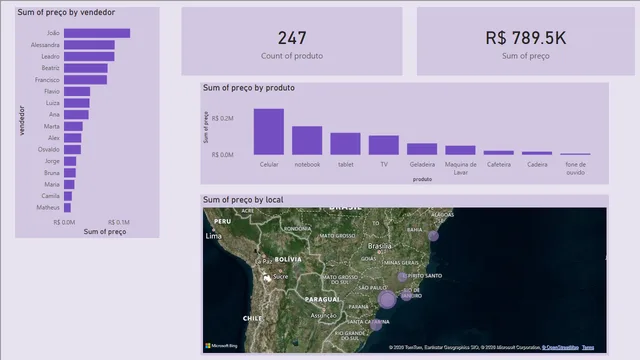Click the Luiza bar
The image size is (640, 360).
(77, 103)
